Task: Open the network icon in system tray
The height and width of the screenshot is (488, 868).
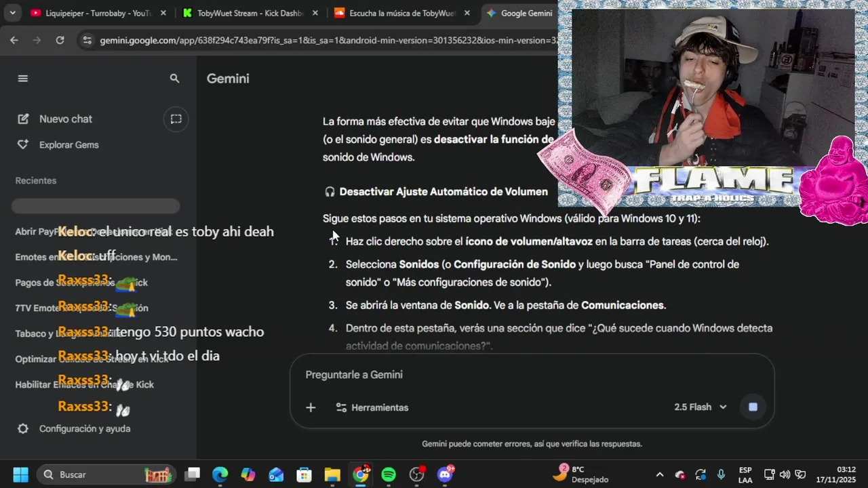Action: (x=769, y=474)
